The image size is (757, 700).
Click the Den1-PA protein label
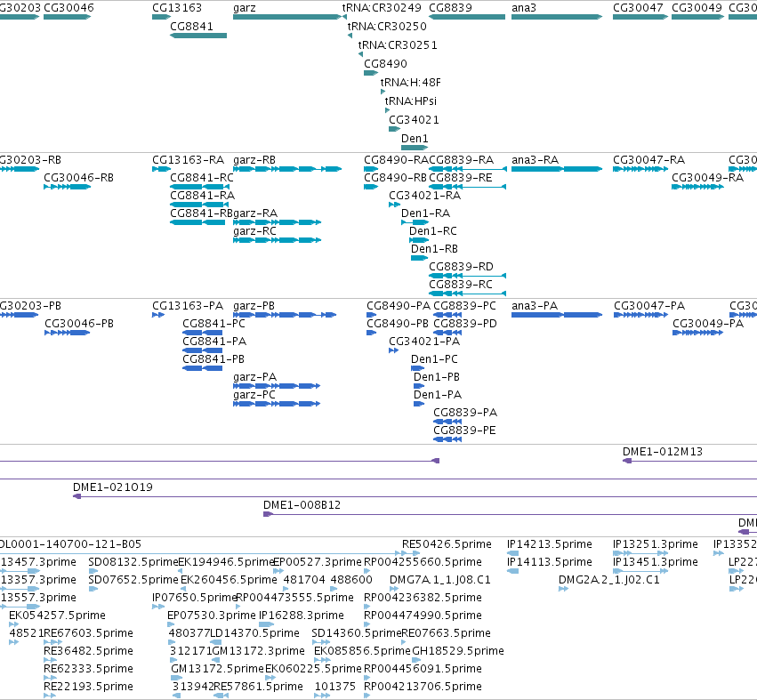tap(438, 395)
